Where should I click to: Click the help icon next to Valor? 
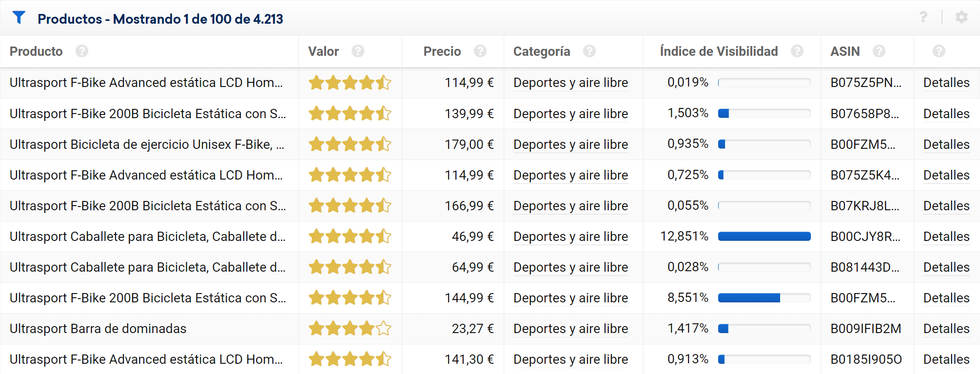[358, 51]
